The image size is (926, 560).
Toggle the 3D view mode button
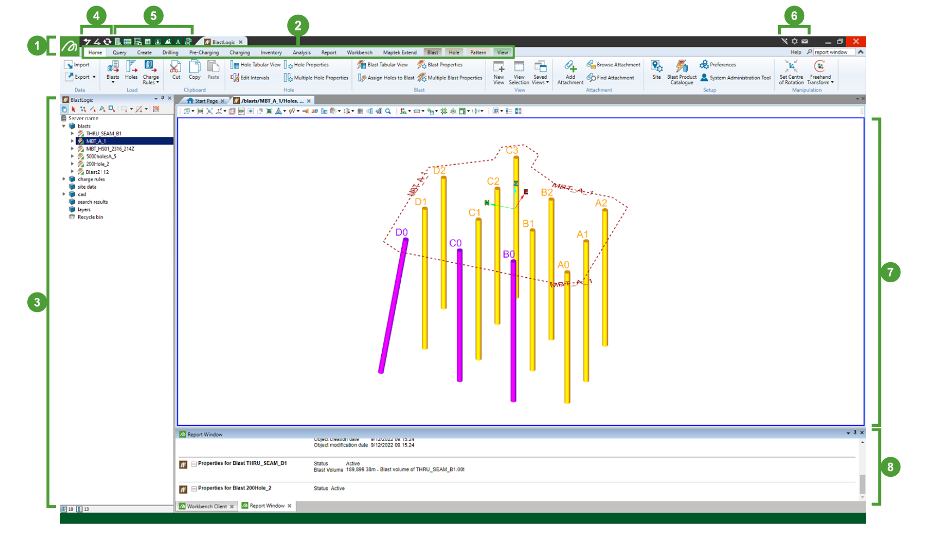[x=314, y=111]
